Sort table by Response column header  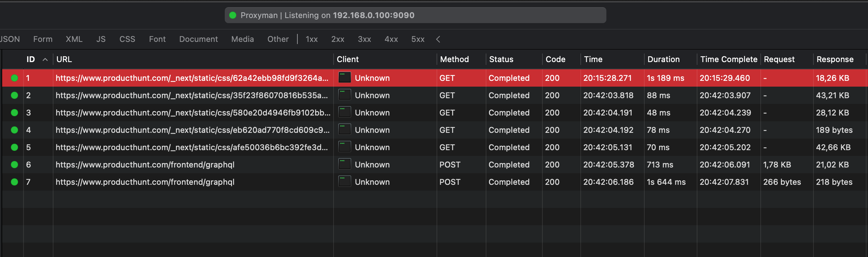[835, 59]
